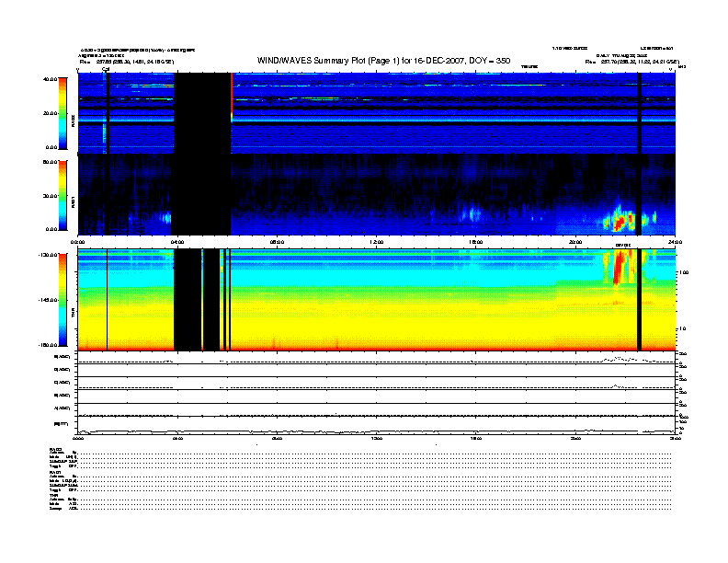
Task: Click the 12:00 tick label under RAD1 panel
Action: point(377,242)
